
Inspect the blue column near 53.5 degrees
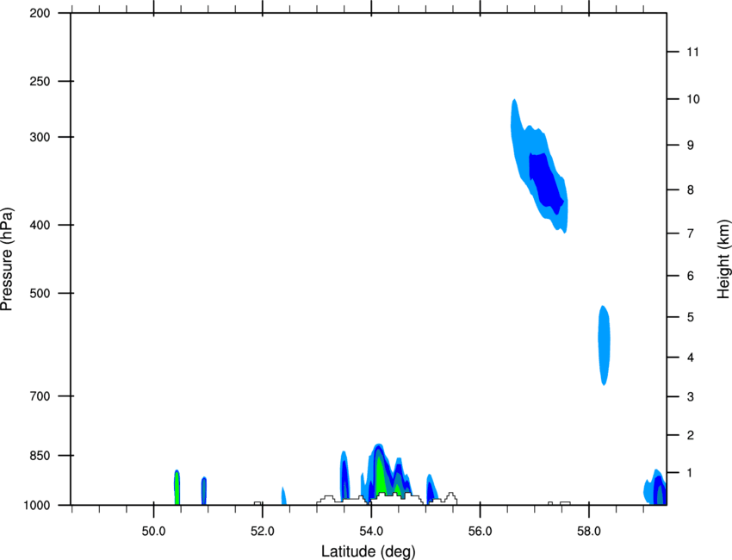click(x=344, y=476)
